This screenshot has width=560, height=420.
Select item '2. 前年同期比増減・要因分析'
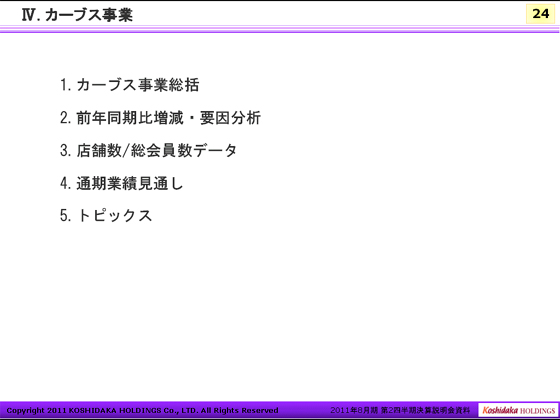pyautogui.click(x=160, y=118)
